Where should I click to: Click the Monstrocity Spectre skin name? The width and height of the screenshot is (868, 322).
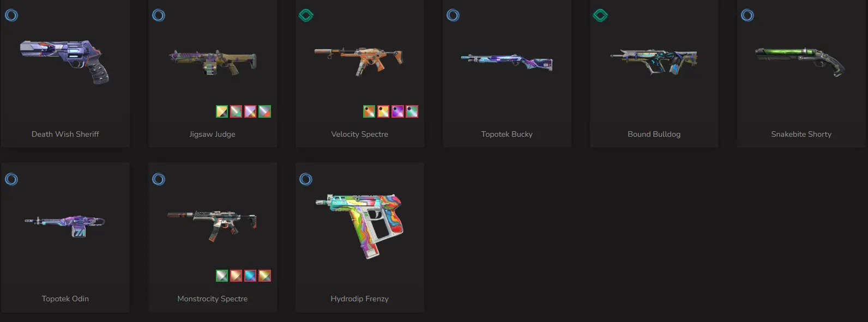coord(213,299)
